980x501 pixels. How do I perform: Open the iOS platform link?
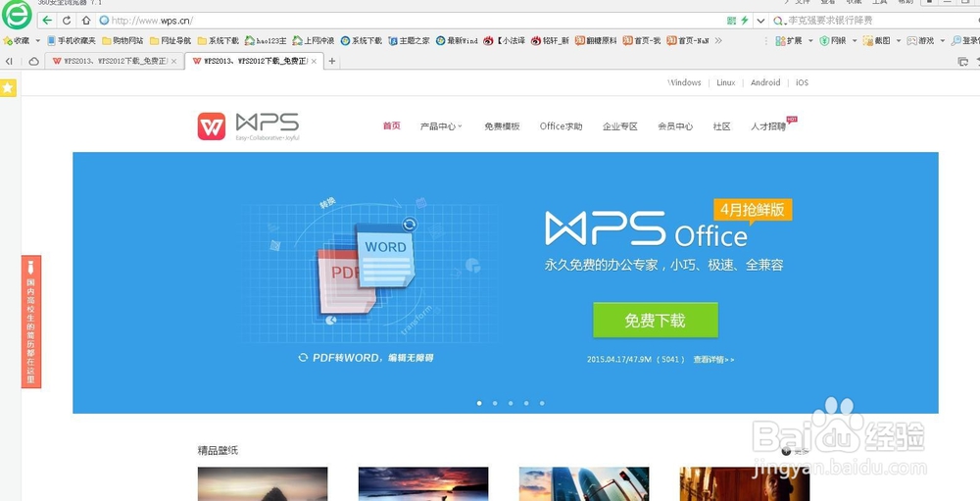802,82
